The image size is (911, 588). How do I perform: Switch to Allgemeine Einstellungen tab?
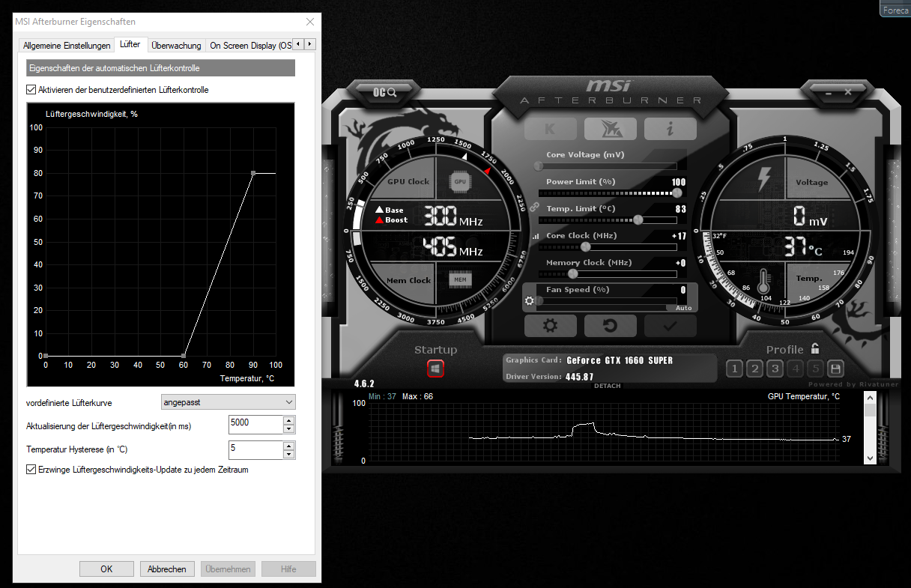point(67,46)
